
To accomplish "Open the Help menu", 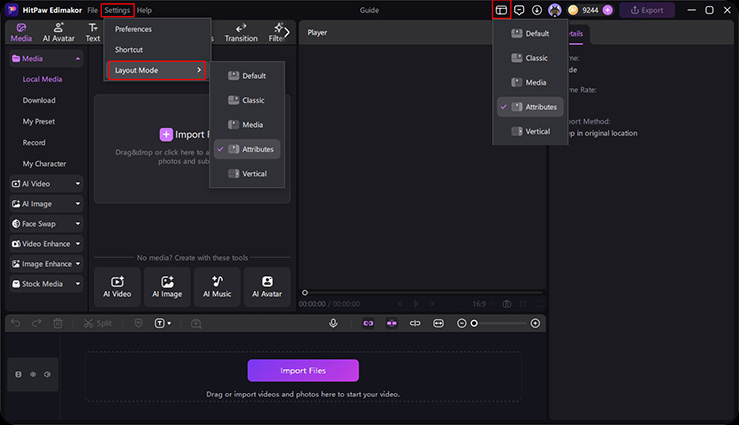I will [144, 10].
